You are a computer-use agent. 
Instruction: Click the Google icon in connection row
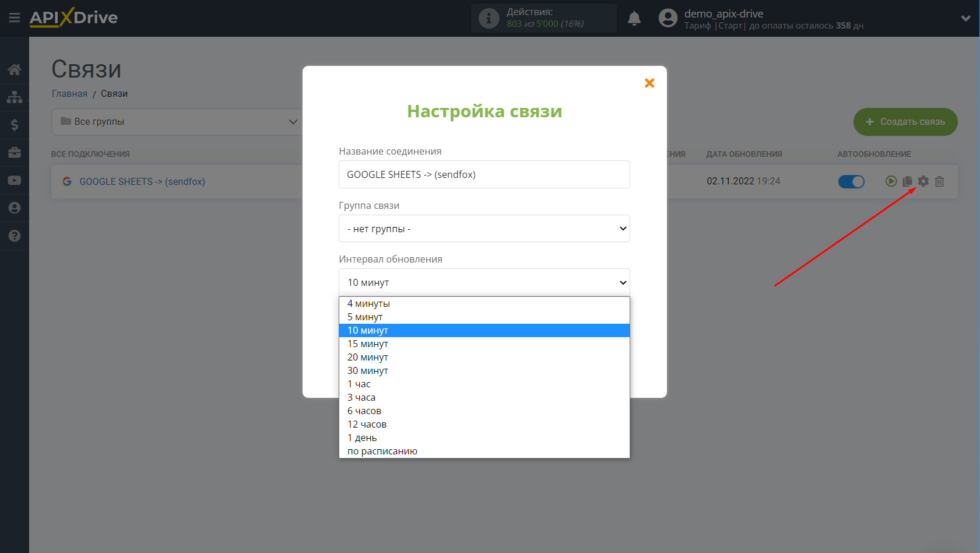(67, 181)
